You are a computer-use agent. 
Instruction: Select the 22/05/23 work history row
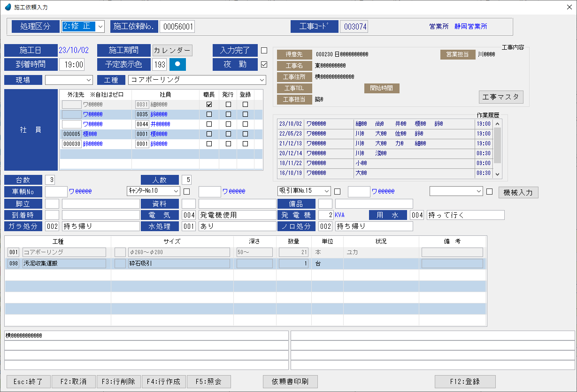point(384,134)
